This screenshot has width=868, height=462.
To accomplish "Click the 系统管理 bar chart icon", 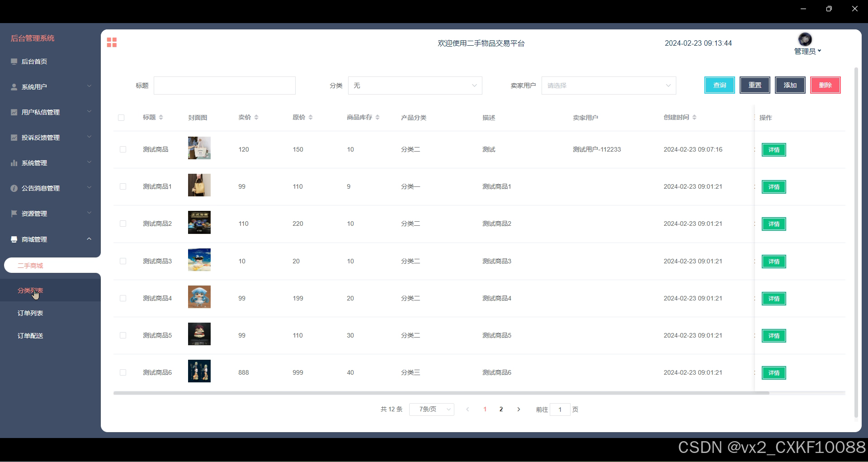I will pyautogui.click(x=14, y=163).
